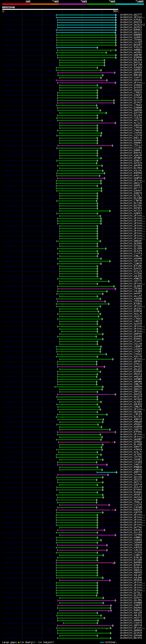Screen dimensions: 146x644
Task: Select the UniRef100_B8ESB4 label
Action: click(131, 75)
